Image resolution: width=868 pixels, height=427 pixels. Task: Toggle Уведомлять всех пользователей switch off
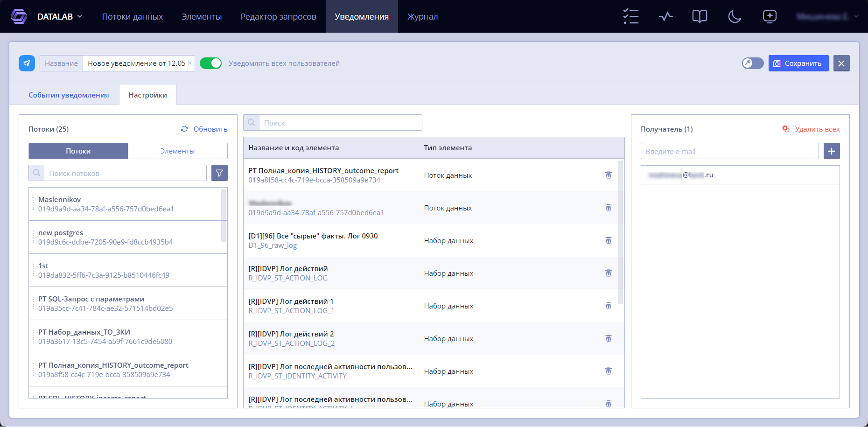click(x=210, y=63)
